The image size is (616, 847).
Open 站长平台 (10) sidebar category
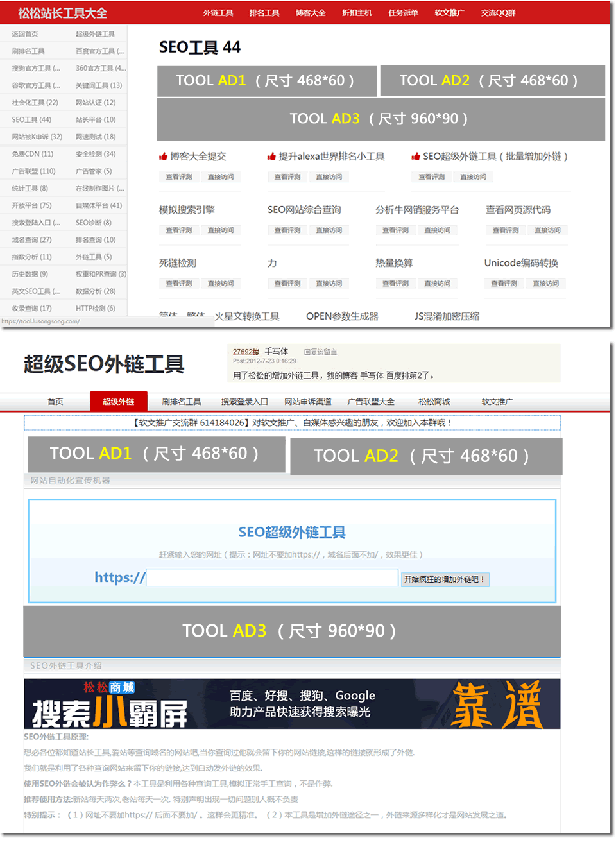coord(96,120)
